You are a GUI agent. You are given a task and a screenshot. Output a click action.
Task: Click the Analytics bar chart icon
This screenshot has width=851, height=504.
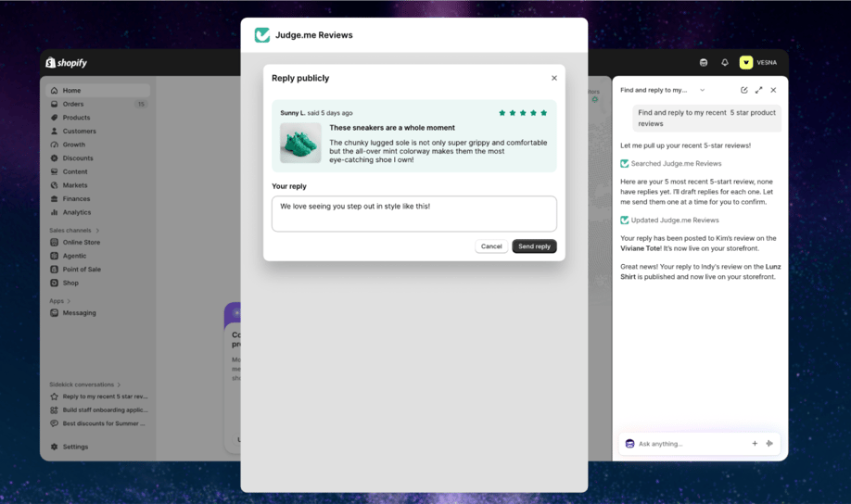[x=55, y=213]
